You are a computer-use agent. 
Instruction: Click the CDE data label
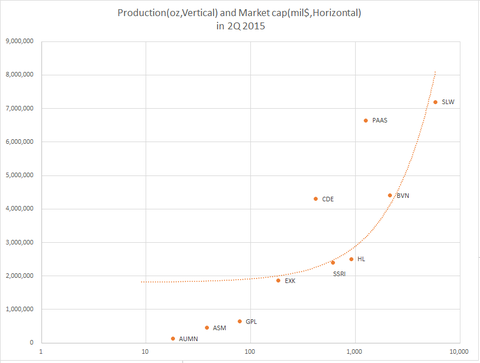click(x=328, y=199)
